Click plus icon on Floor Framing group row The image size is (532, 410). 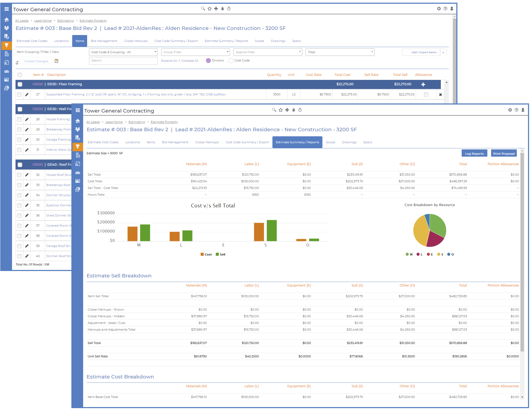click(423, 84)
